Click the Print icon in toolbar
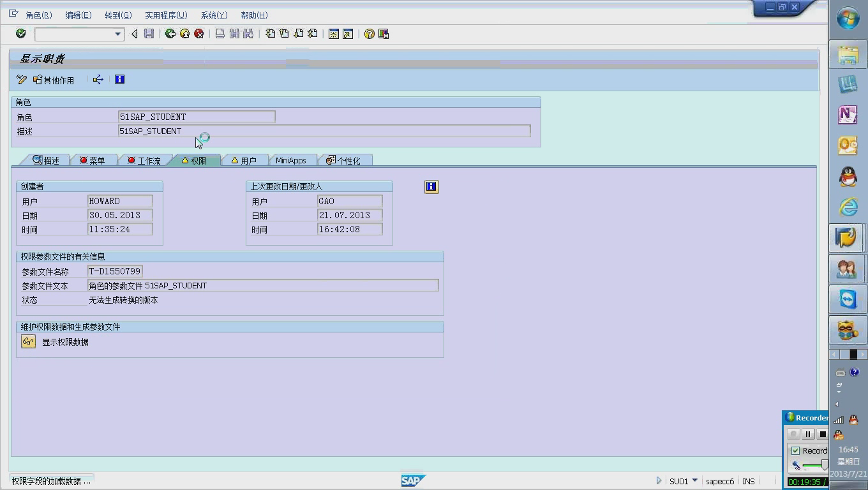This screenshot has height=490, width=868. (220, 34)
